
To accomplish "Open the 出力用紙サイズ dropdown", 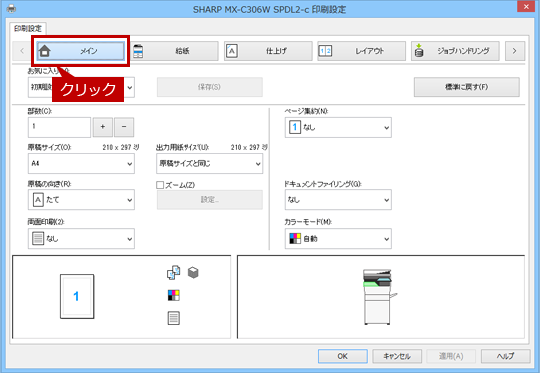I will tap(209, 164).
